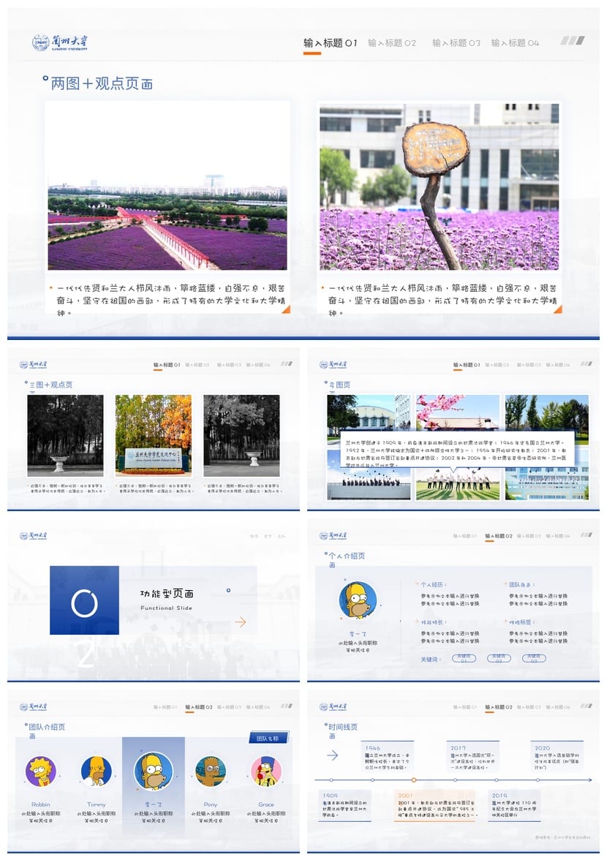Click Robbin's avatar on the team page
This screenshot has height=868, width=607.
point(40,771)
